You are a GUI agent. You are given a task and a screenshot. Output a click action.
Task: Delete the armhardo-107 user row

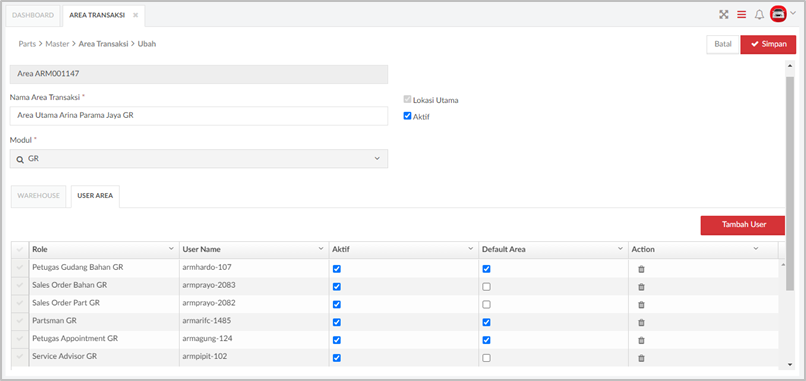[x=641, y=269]
